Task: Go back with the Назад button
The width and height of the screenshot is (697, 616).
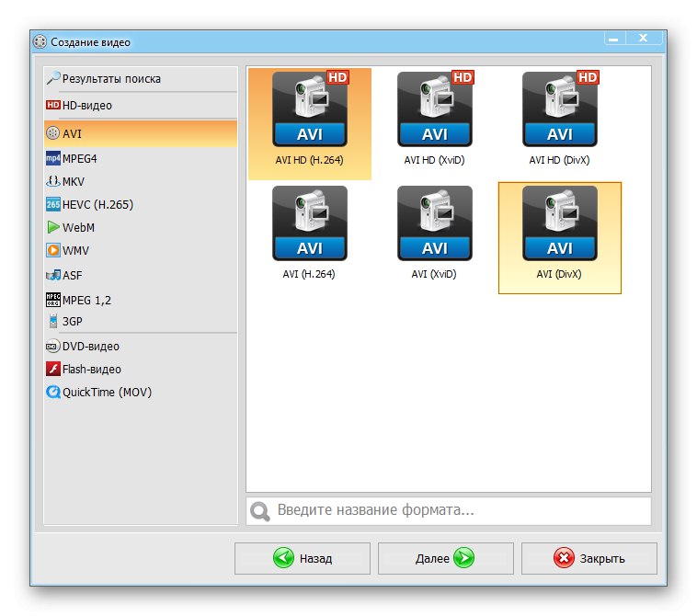Action: tap(303, 558)
